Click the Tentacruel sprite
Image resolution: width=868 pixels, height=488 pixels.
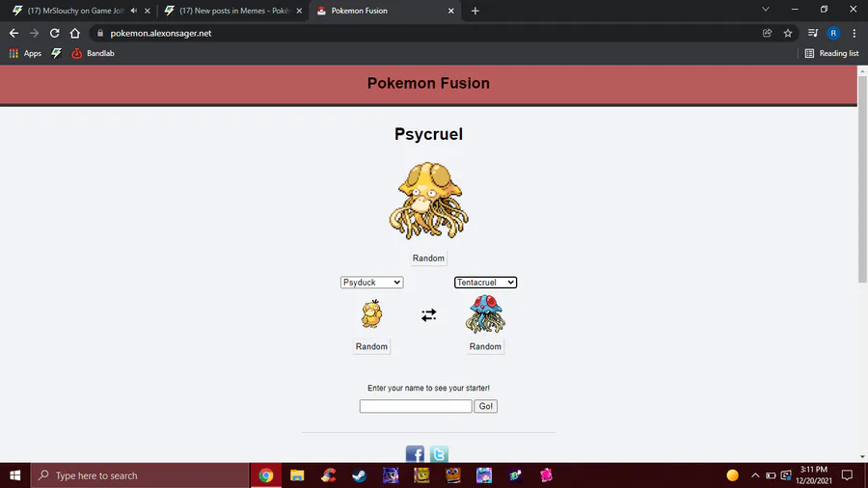coord(485,313)
